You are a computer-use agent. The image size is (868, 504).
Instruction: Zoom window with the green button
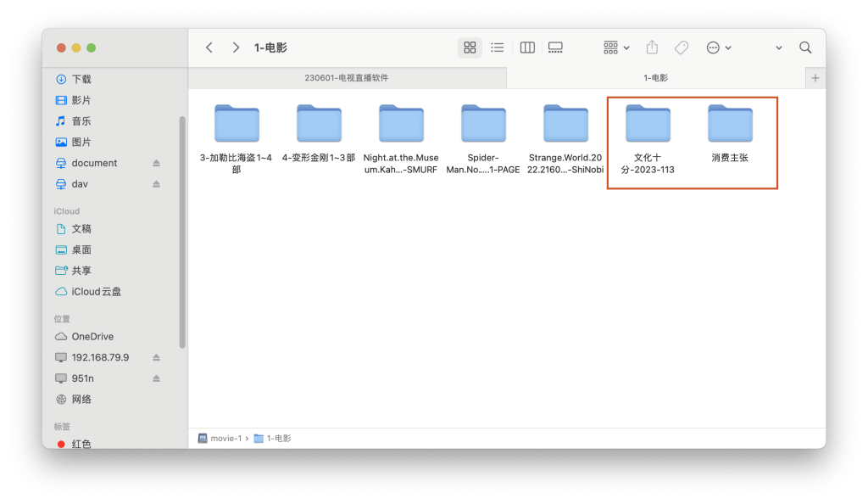pos(92,48)
